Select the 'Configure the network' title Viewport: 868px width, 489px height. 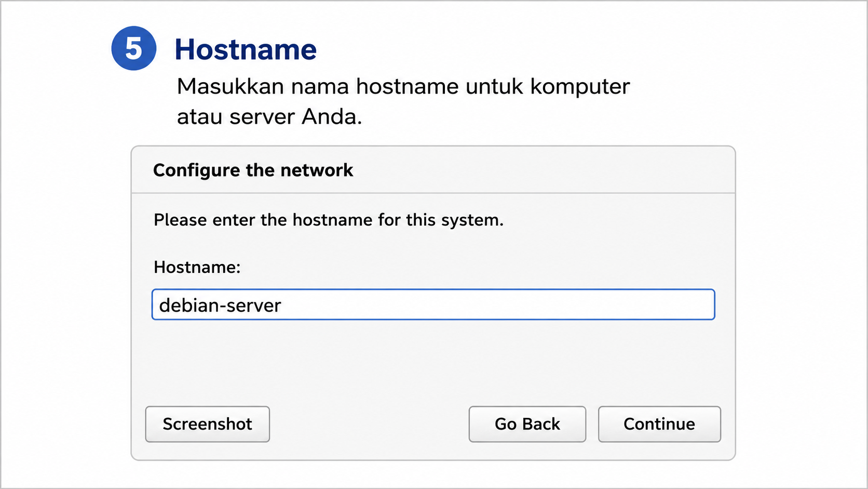(253, 170)
